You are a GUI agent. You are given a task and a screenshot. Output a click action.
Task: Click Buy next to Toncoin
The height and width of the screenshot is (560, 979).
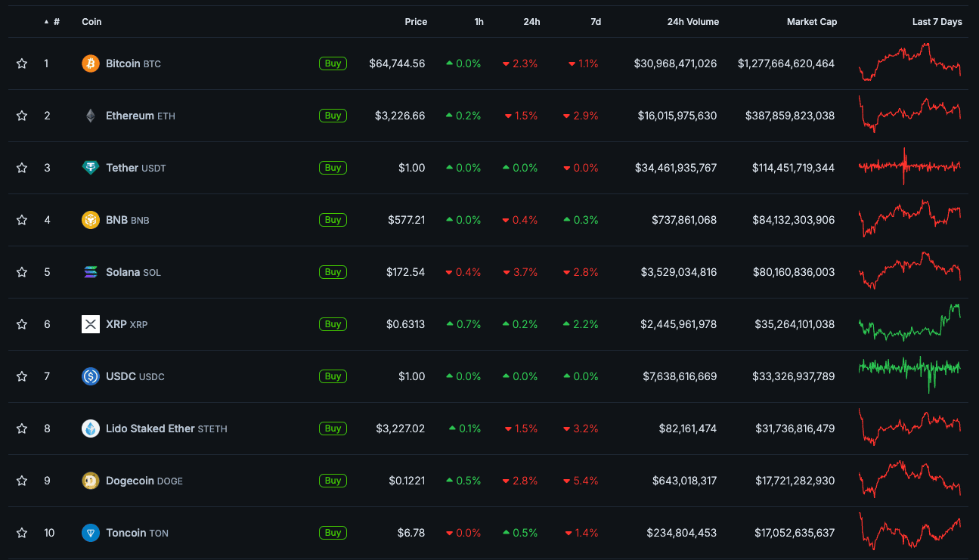pyautogui.click(x=333, y=533)
